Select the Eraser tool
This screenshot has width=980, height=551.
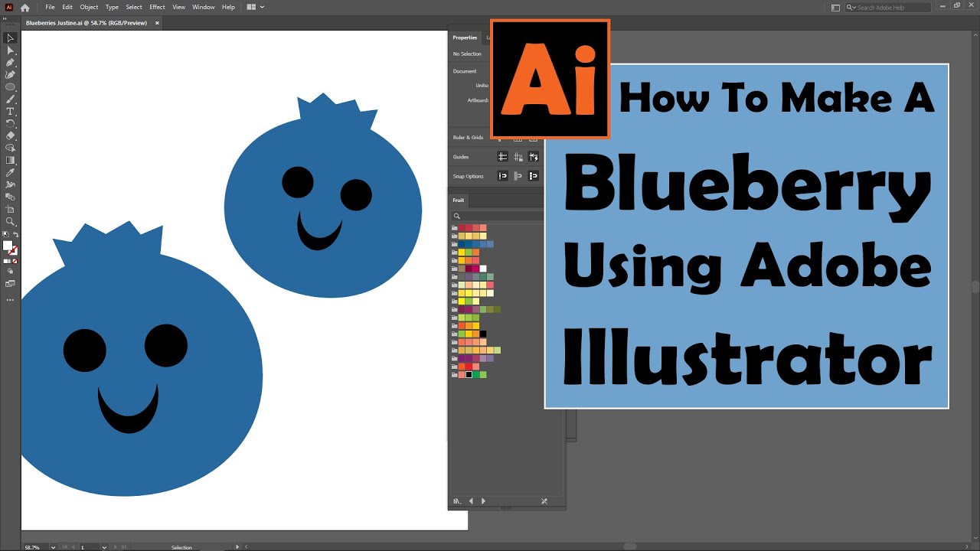pos(11,135)
